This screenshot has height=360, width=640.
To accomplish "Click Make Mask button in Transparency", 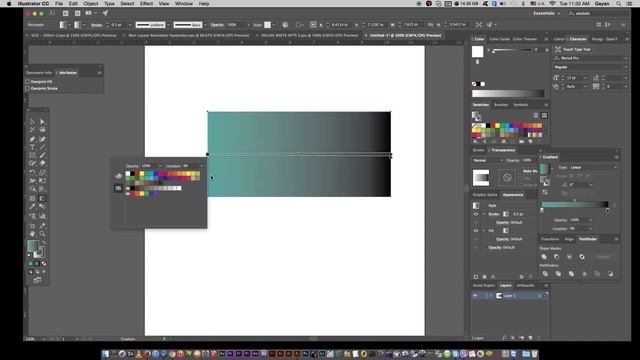I will point(530,171).
